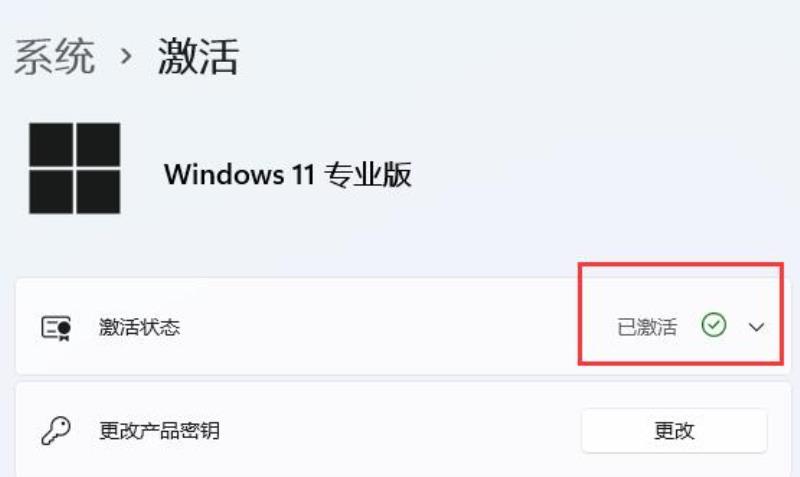Click the red highlight box border
The image size is (800, 477).
[680, 264]
